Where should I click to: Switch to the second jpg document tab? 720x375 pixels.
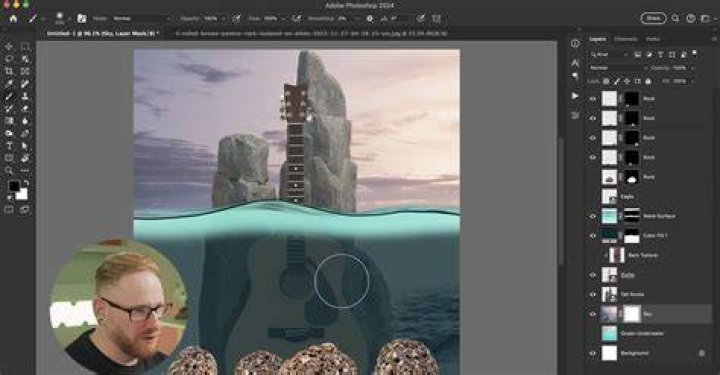tap(311, 34)
